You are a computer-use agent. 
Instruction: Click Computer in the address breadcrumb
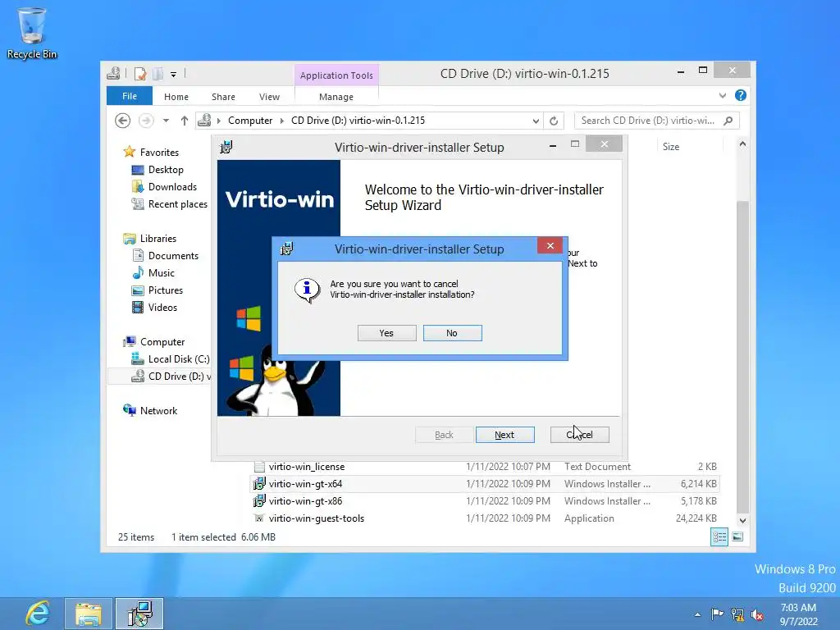point(250,121)
